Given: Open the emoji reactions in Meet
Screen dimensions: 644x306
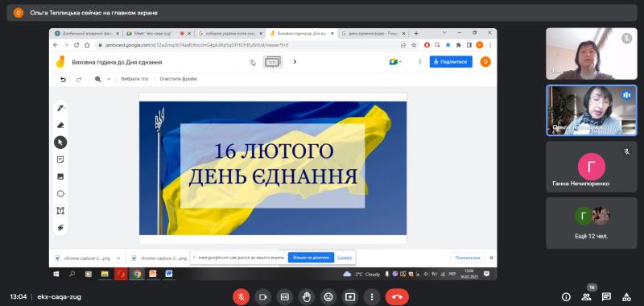Looking at the screenshot, I should [328, 296].
